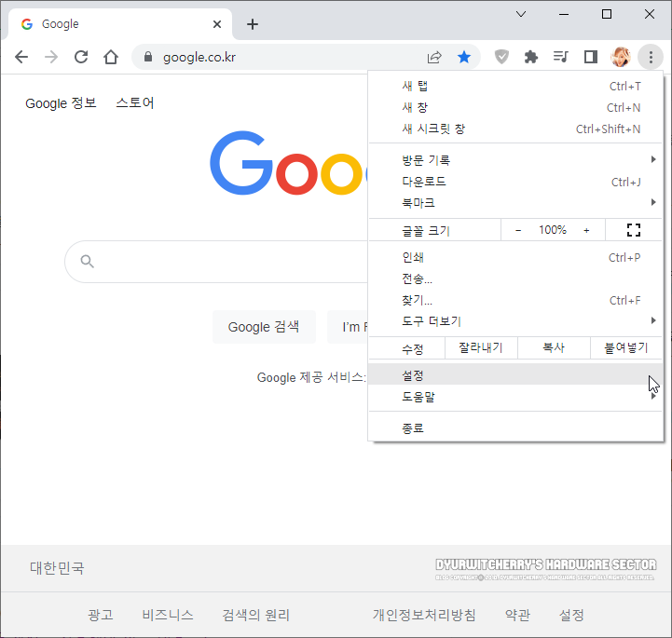Click the three-dot Chrome menu button

[x=651, y=57]
